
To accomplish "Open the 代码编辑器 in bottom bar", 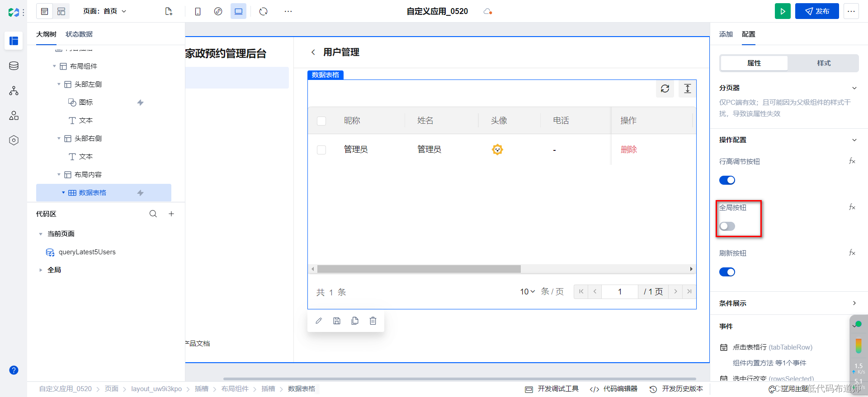I will pyautogui.click(x=614, y=389).
